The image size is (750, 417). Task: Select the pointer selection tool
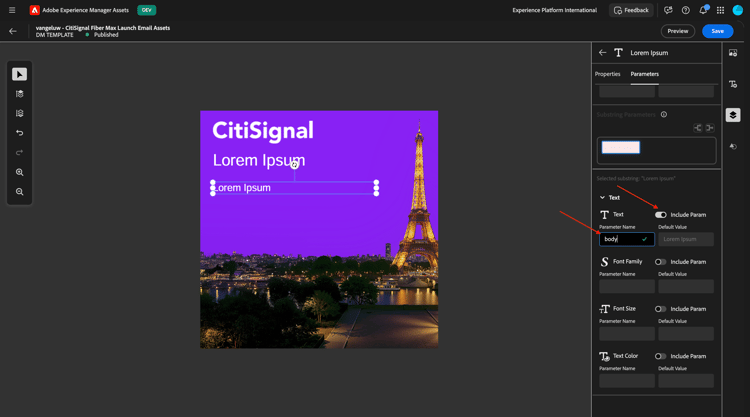point(20,74)
